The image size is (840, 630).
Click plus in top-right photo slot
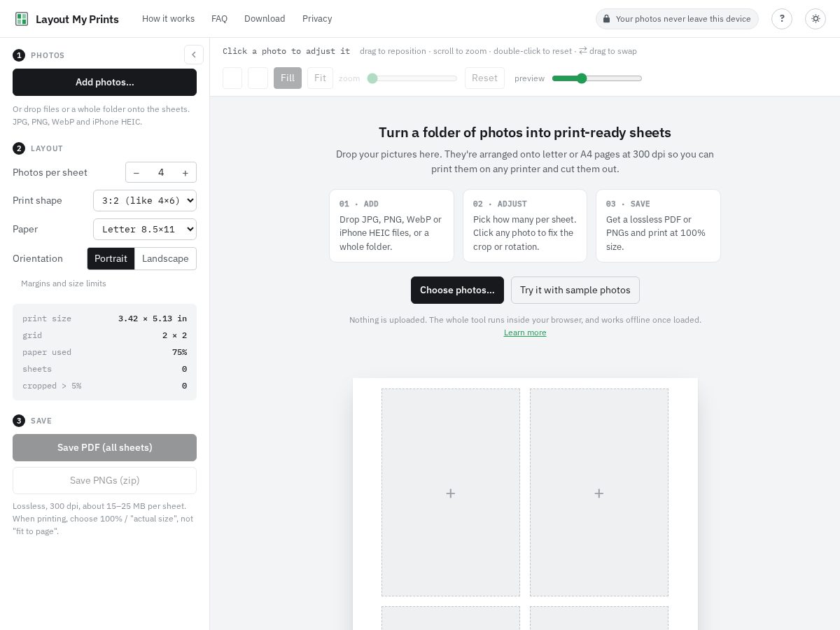[x=599, y=493]
